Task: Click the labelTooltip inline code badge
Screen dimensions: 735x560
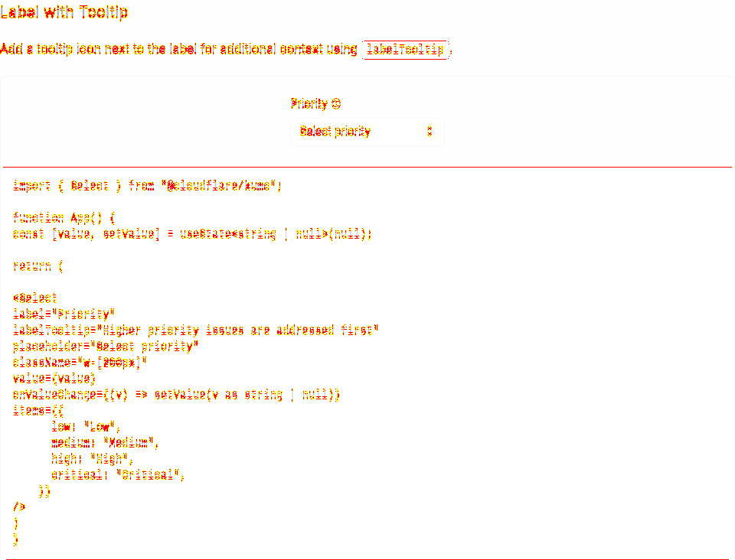Action: [x=406, y=50]
